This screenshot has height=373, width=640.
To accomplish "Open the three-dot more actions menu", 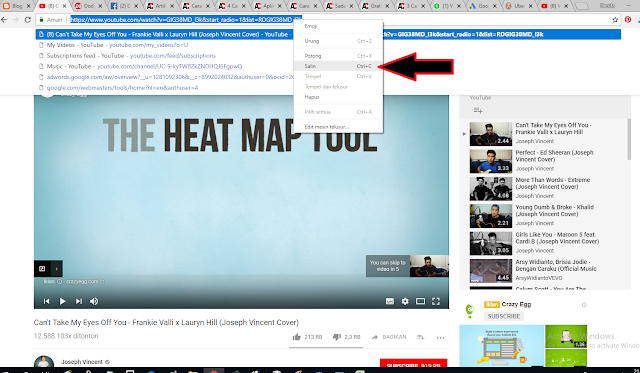I will tap(440, 337).
